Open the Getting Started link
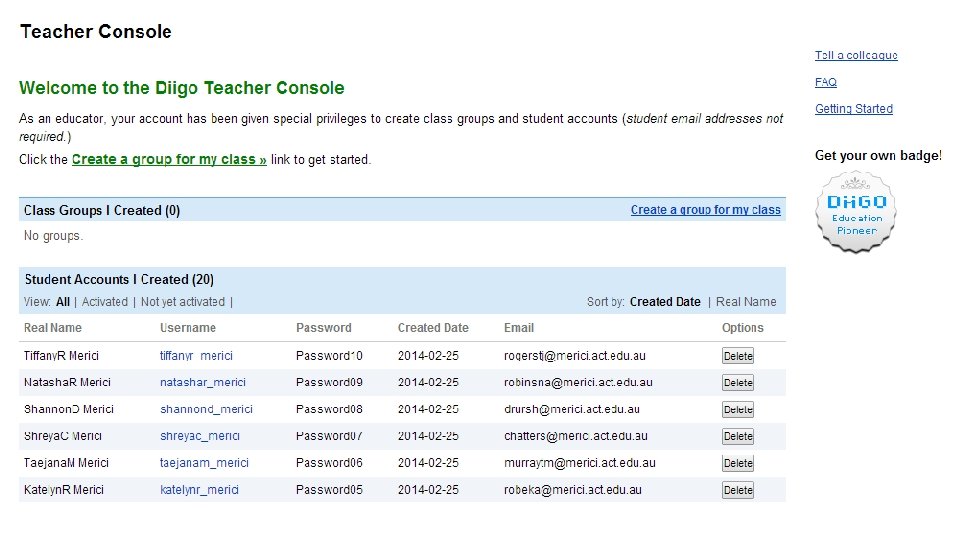Image resolution: width=960 pixels, height=540 pixels. [853, 109]
